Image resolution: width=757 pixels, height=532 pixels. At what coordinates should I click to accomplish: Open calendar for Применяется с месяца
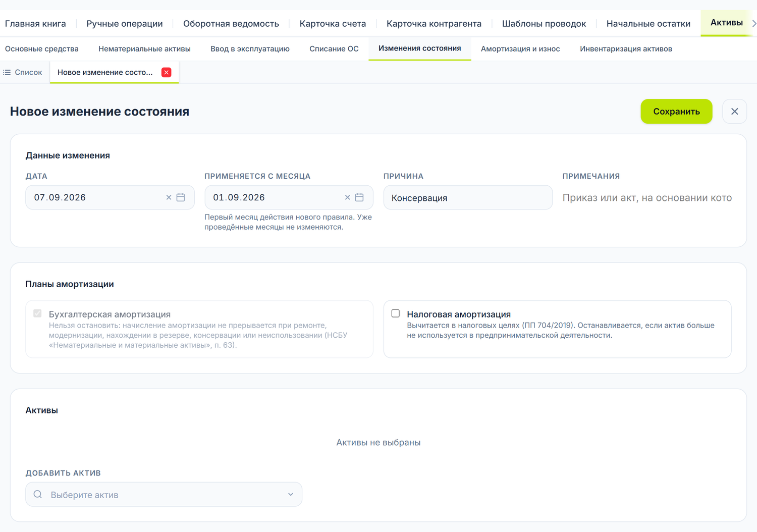[359, 197]
